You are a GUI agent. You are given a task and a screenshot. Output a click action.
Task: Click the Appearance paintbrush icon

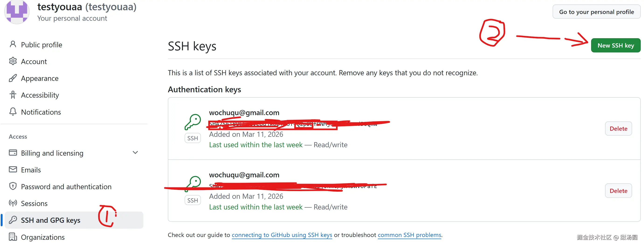coord(13,78)
